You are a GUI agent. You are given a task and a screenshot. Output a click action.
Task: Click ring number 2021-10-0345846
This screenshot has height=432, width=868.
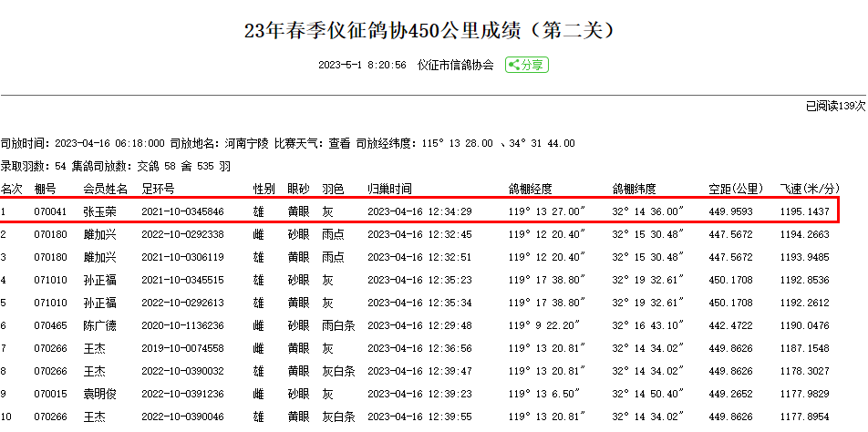click(182, 211)
